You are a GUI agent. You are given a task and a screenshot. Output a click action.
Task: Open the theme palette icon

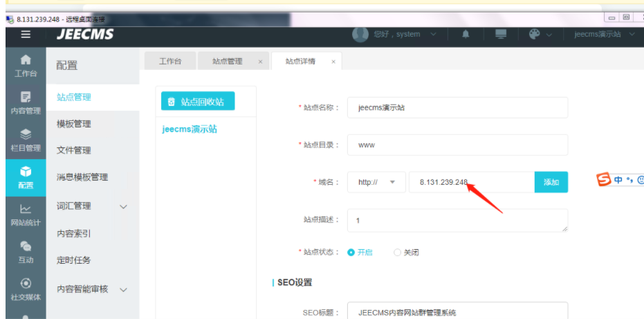pyautogui.click(x=534, y=34)
